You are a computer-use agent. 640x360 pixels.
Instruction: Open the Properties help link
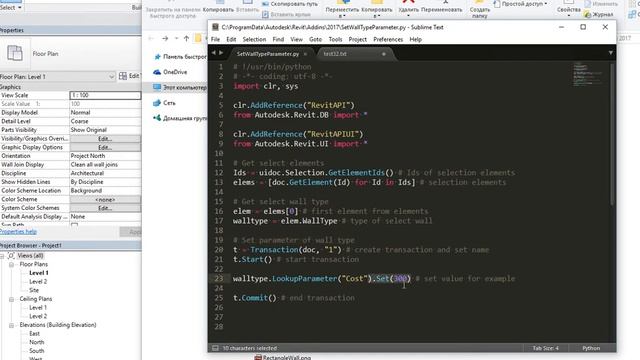pos(18,231)
